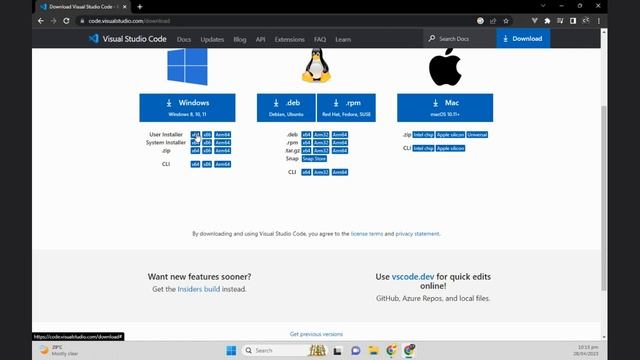Open the API menu item

[260, 40]
